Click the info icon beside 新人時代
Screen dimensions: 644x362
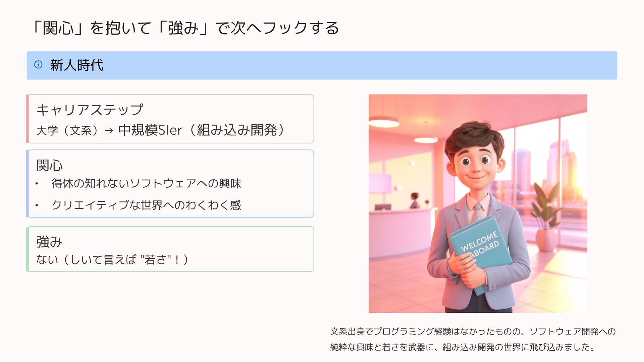click(38, 64)
